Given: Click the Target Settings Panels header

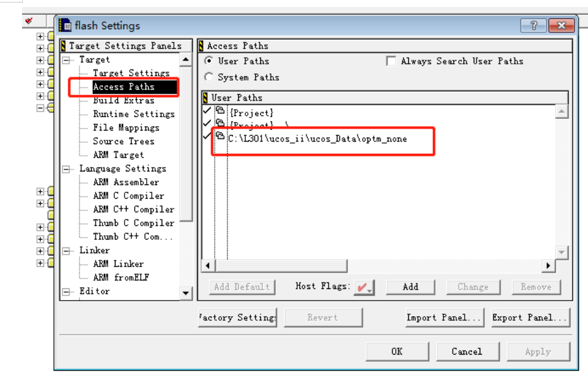Looking at the screenshot, I should click(x=126, y=45).
